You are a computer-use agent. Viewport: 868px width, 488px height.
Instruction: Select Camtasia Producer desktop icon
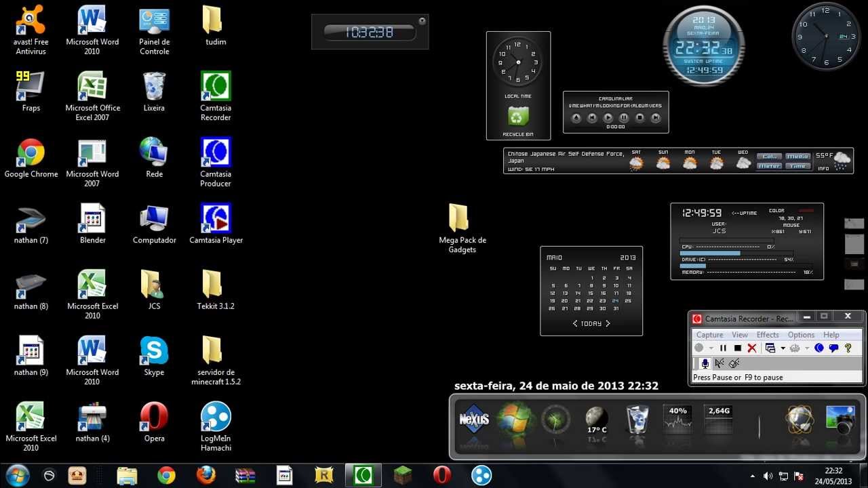[x=216, y=163]
